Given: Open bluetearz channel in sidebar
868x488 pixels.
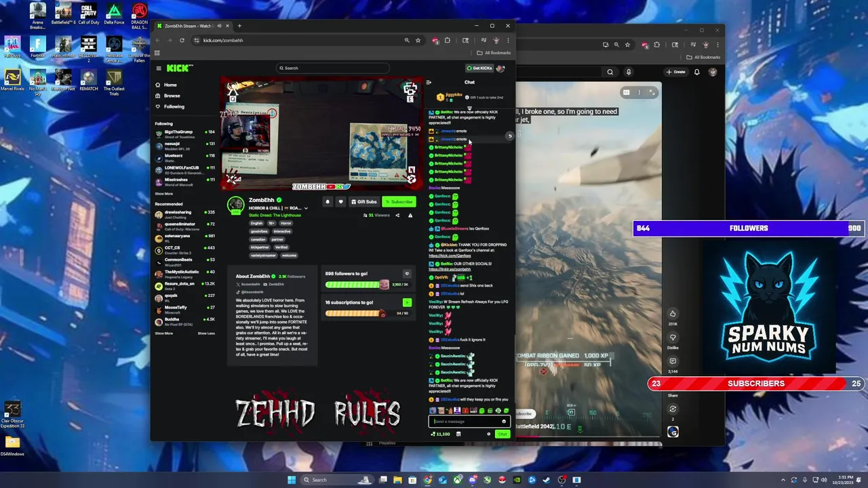Looking at the screenshot, I should [184, 157].
